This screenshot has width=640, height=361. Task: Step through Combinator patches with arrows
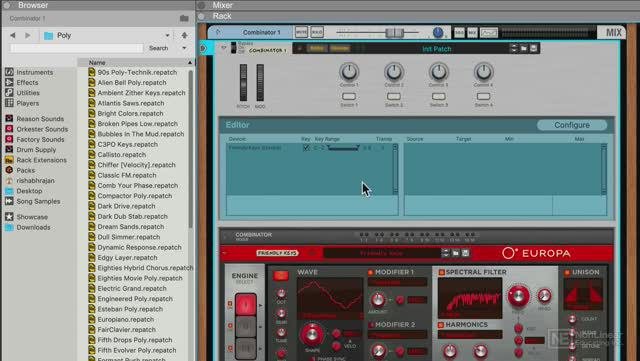point(514,48)
